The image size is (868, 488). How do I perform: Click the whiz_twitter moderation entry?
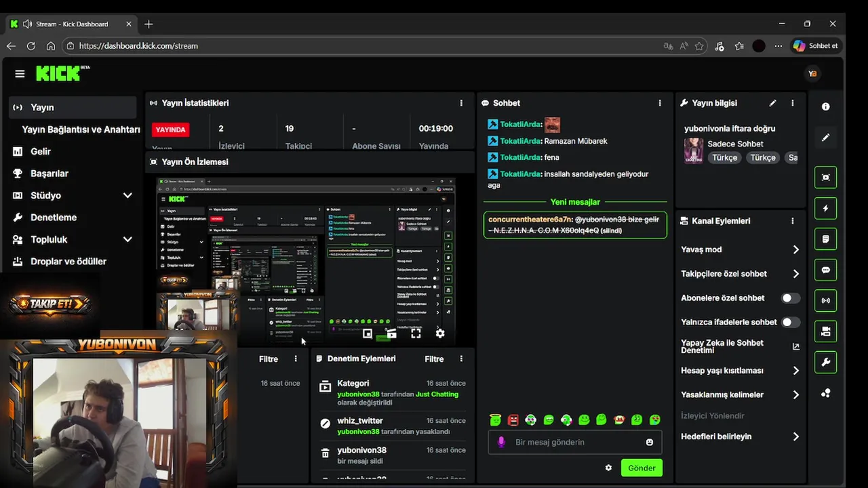click(392, 426)
